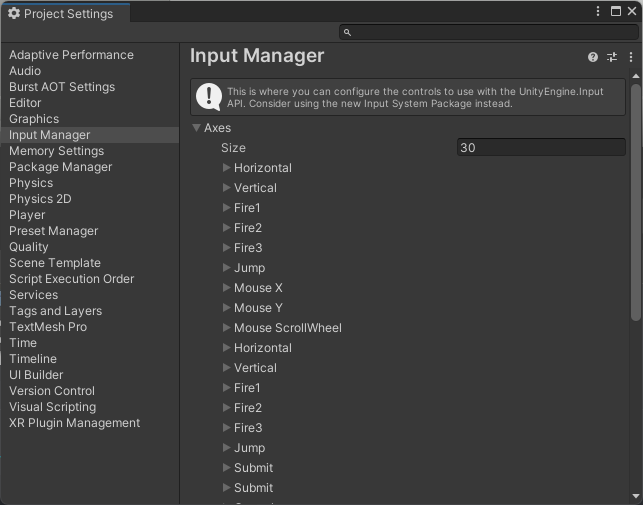Collapse the Axes foldout

(x=197, y=128)
